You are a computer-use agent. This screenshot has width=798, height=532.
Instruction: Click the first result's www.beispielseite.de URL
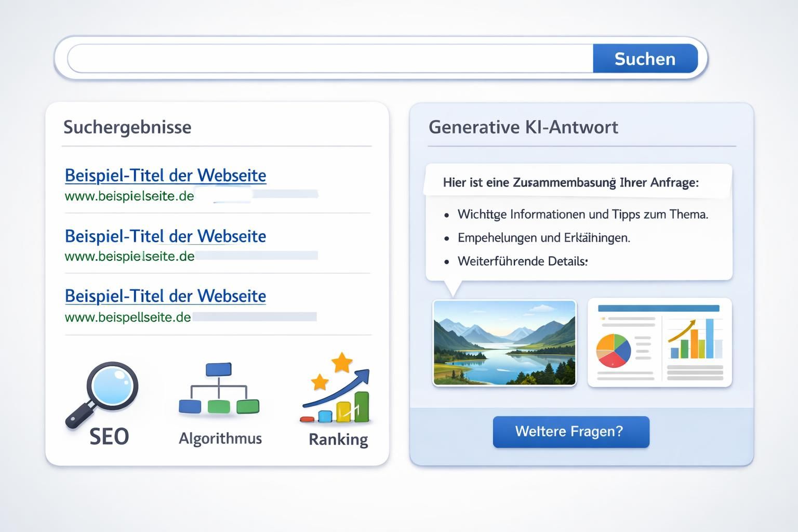(129, 196)
